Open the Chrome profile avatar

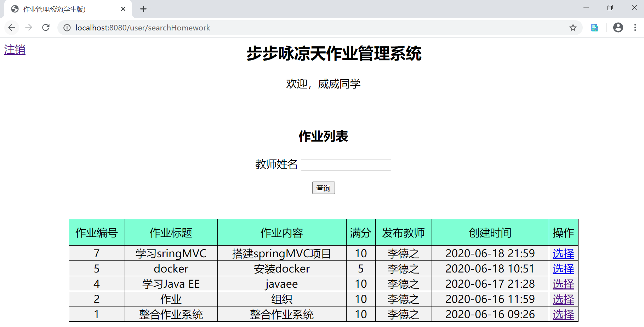tap(618, 28)
